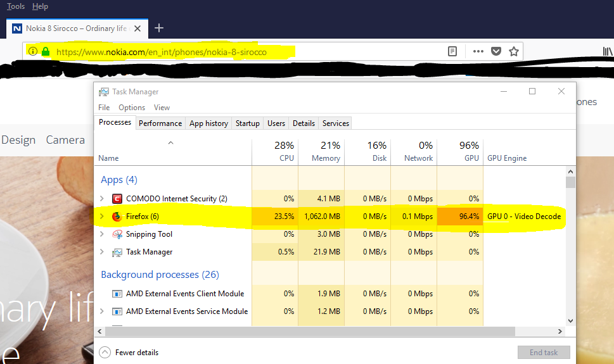
Task: Open a new Firefox tab with plus button
Action: [158, 28]
